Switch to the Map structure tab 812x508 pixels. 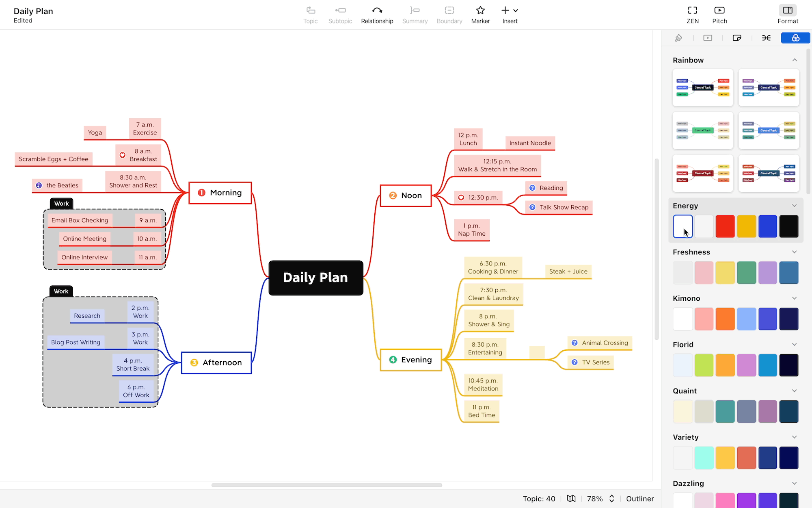766,38
